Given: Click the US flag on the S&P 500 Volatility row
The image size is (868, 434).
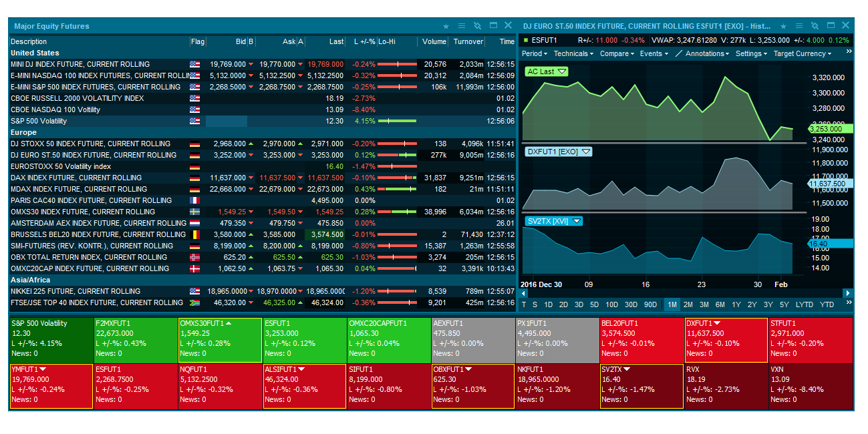Looking at the screenshot, I should (x=195, y=121).
